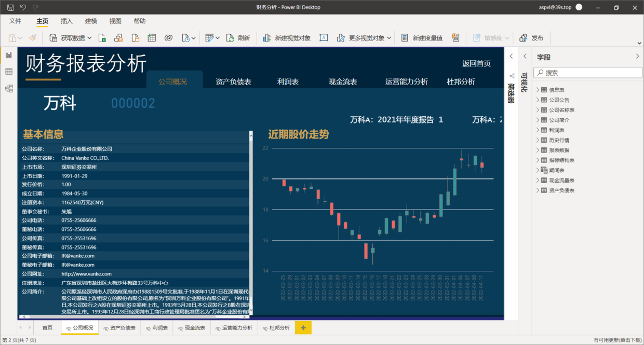Click 有可用更新(单击下载) in status bar
Image resolution: width=644 pixels, height=345 pixels.
tap(618, 340)
